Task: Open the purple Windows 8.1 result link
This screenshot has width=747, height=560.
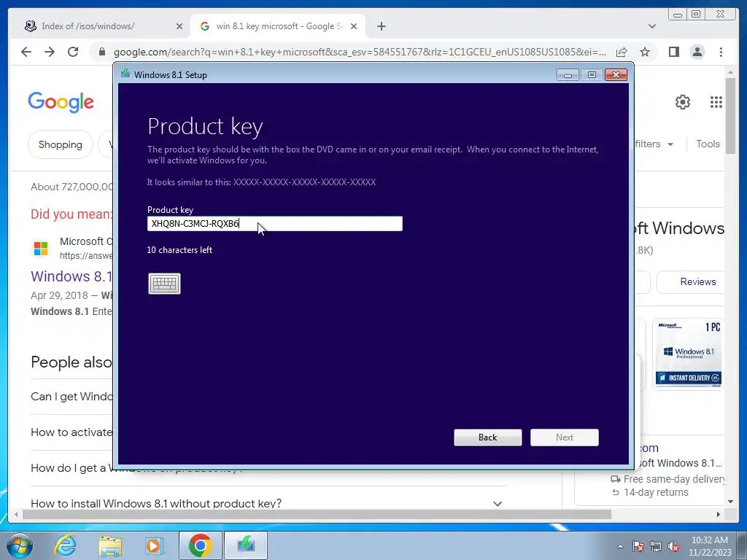Action: (x=71, y=276)
